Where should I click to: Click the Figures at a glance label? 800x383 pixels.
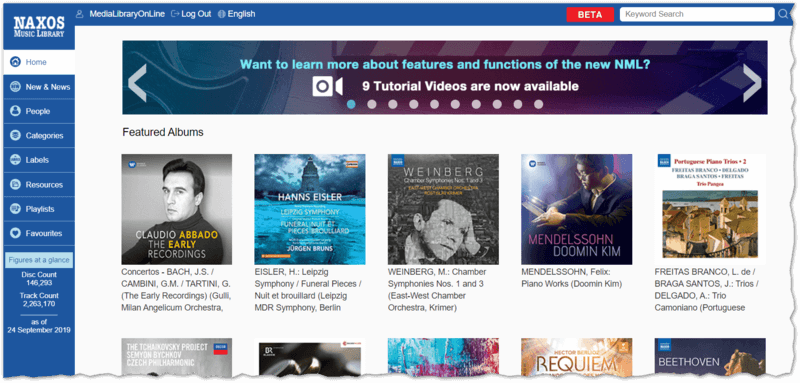(x=39, y=260)
